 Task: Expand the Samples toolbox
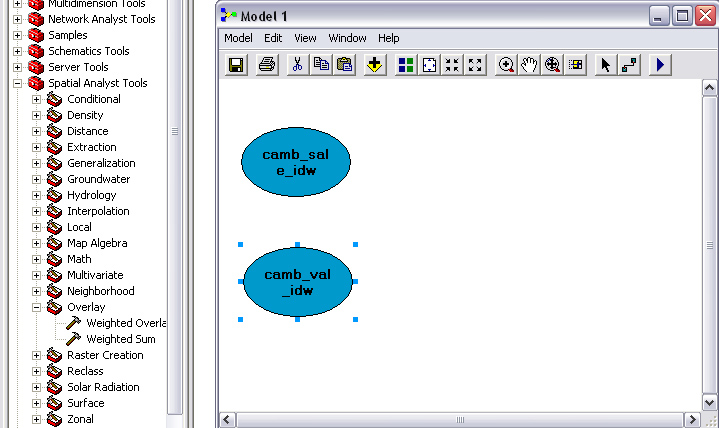pyautogui.click(x=17, y=35)
